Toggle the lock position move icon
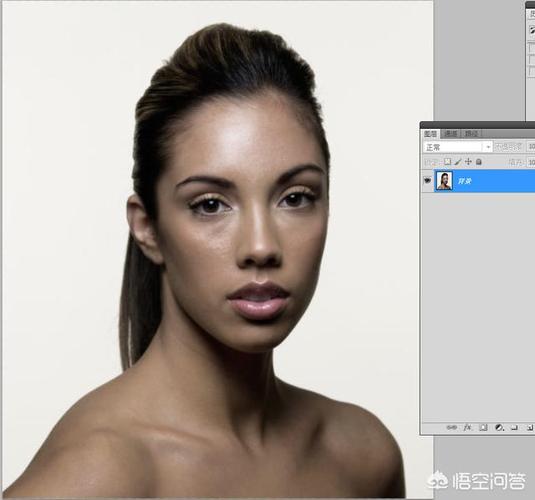This screenshot has width=535, height=500. tap(468, 162)
